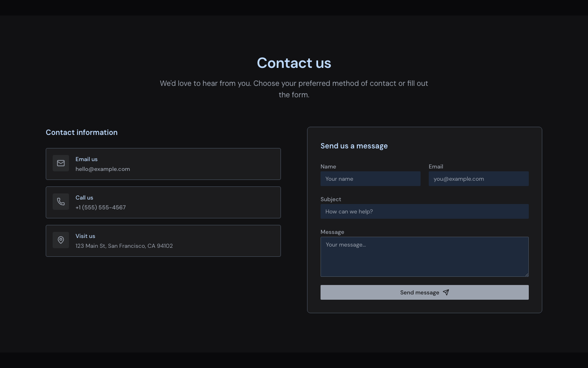The image size is (588, 368).
Task: Grab the message textarea resize handle
Action: [x=526, y=274]
